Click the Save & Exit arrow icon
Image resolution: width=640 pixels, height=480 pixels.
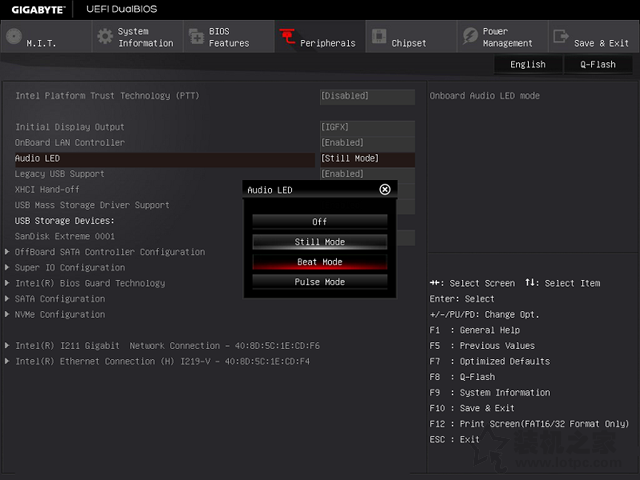(561, 37)
